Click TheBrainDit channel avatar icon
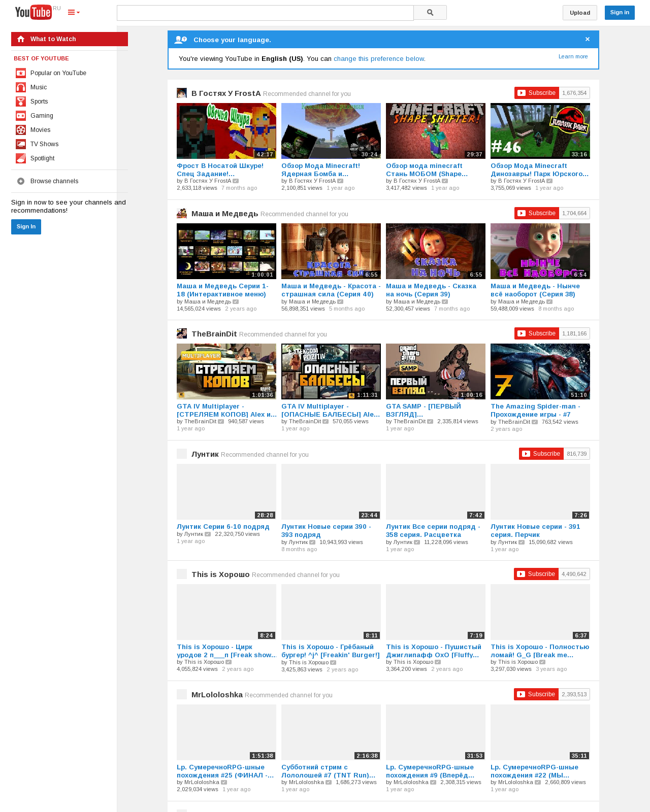The height and width of the screenshot is (812, 650). tap(182, 333)
